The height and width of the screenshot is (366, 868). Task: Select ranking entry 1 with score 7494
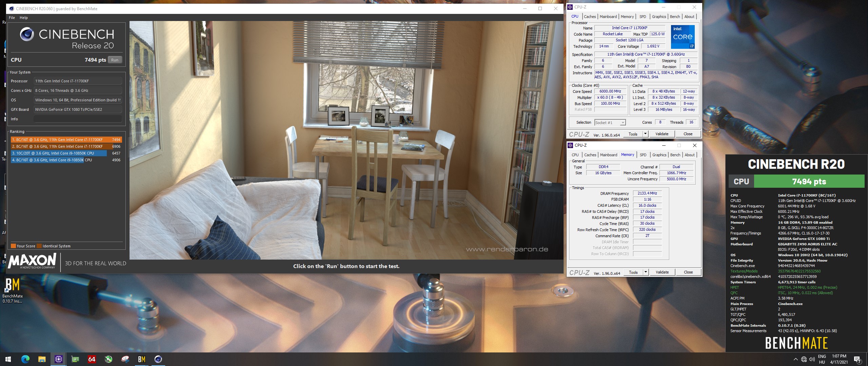(66, 140)
